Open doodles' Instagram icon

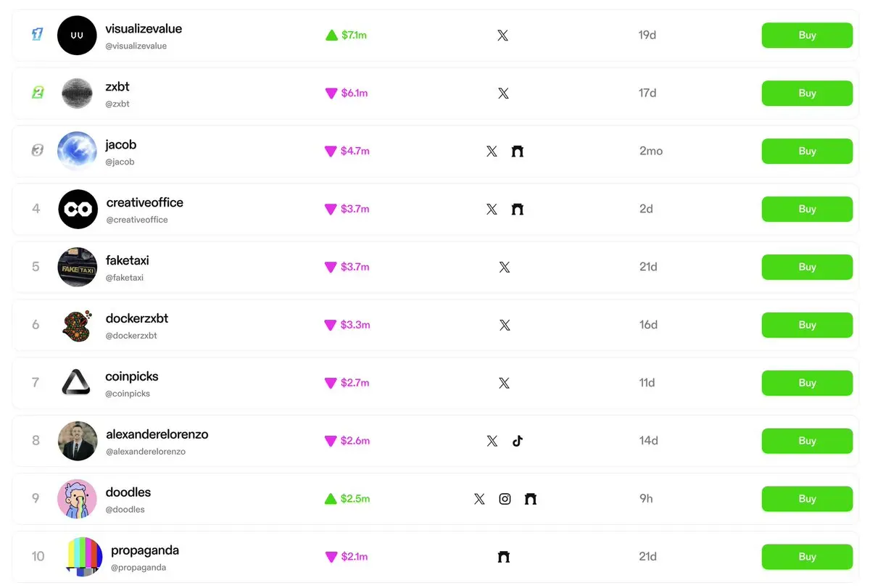point(505,499)
